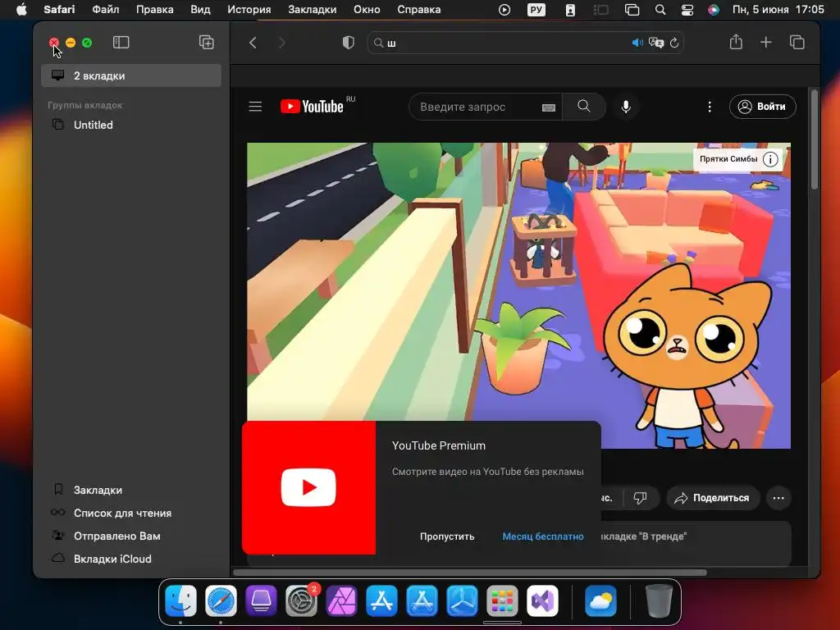
Task: Open the page translation options
Action: [655, 43]
